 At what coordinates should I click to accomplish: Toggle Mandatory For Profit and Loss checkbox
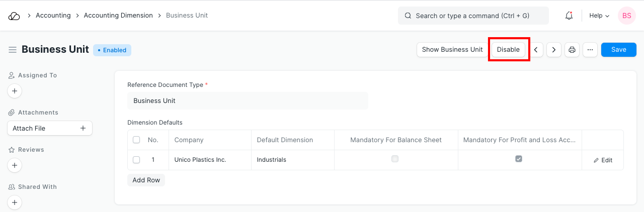519,159
